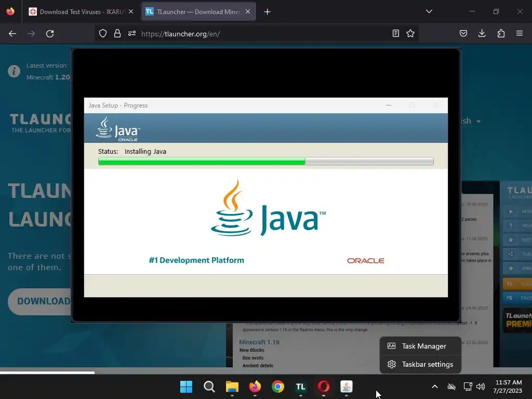Open site permissions icon in address bar
532x399 pixels.
[x=132, y=33]
